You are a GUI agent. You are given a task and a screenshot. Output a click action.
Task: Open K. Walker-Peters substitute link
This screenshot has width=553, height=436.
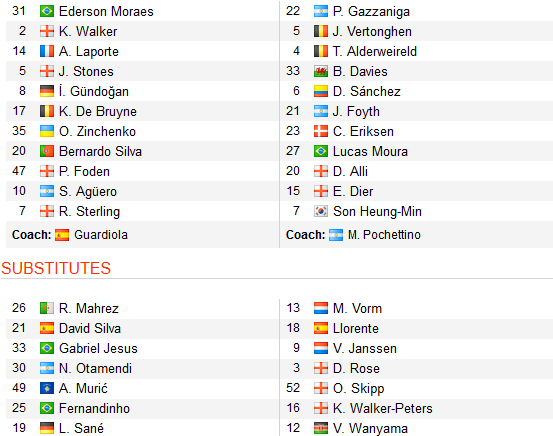tap(383, 408)
